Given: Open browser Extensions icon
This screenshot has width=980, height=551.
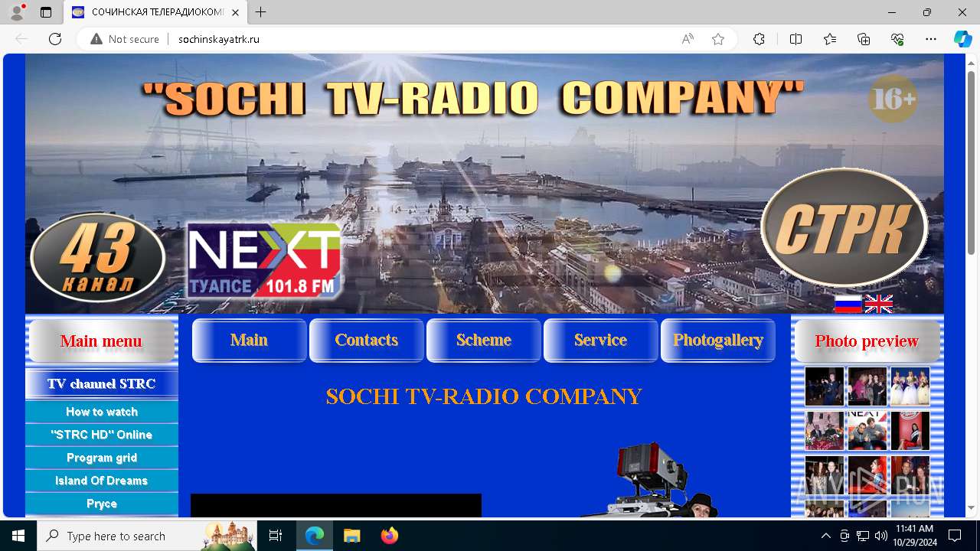Looking at the screenshot, I should [x=759, y=39].
